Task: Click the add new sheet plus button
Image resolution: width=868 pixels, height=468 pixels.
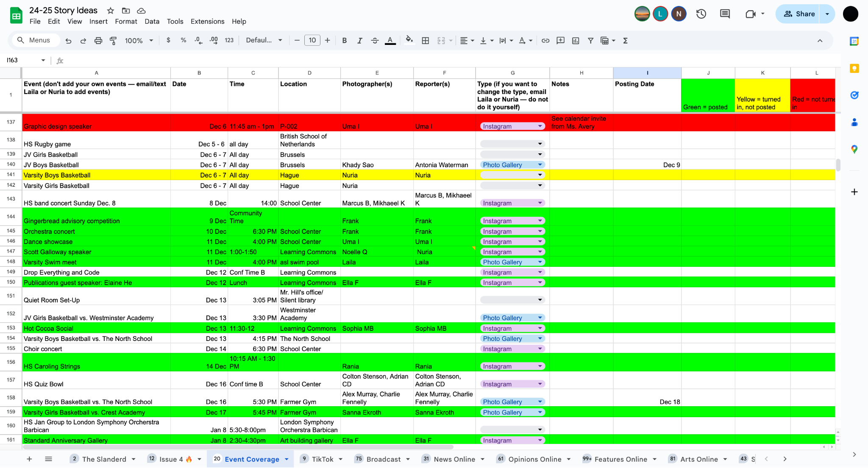Action: (29, 459)
